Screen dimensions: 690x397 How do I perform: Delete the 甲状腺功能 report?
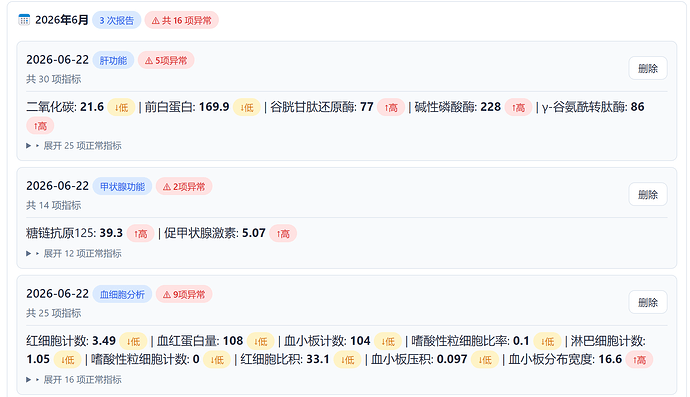pyautogui.click(x=648, y=195)
